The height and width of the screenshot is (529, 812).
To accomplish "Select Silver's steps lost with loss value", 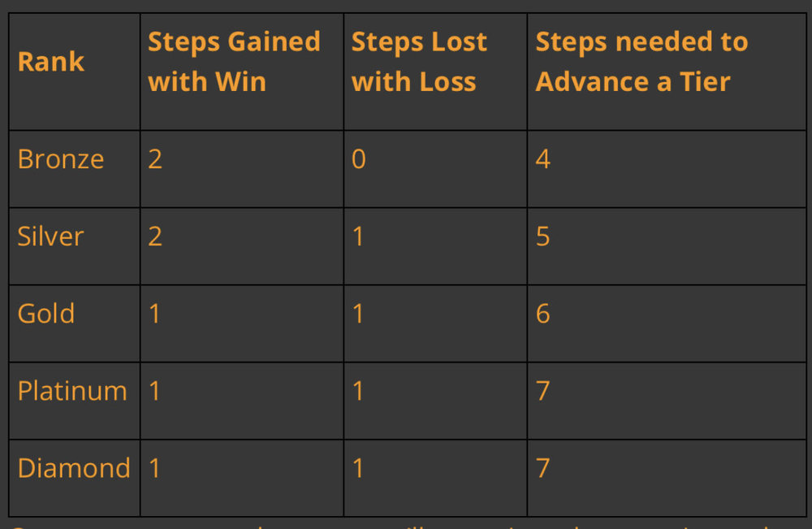I will click(358, 236).
